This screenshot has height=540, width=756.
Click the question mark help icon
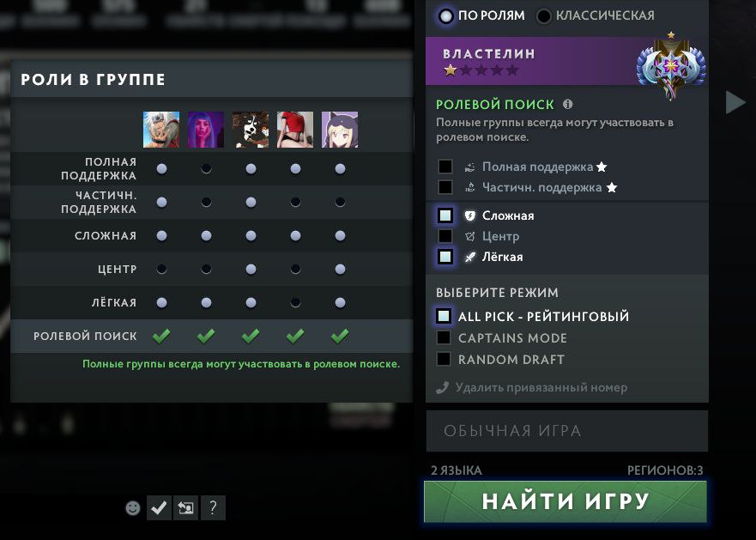point(213,507)
